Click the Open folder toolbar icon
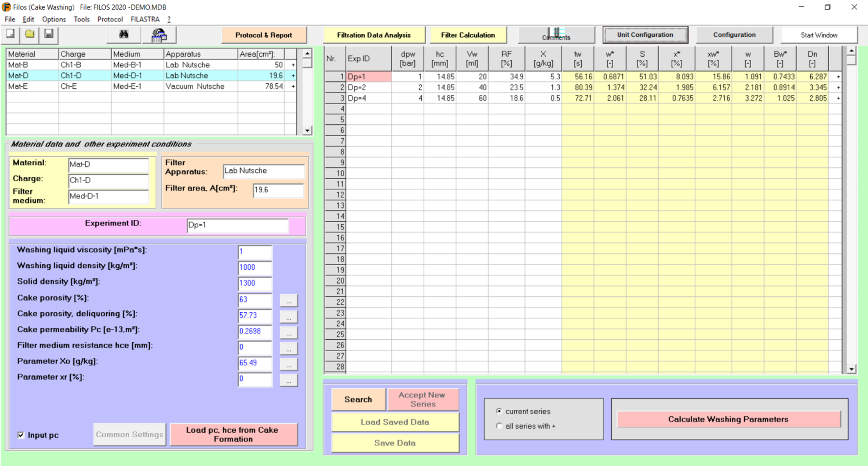 [30, 34]
